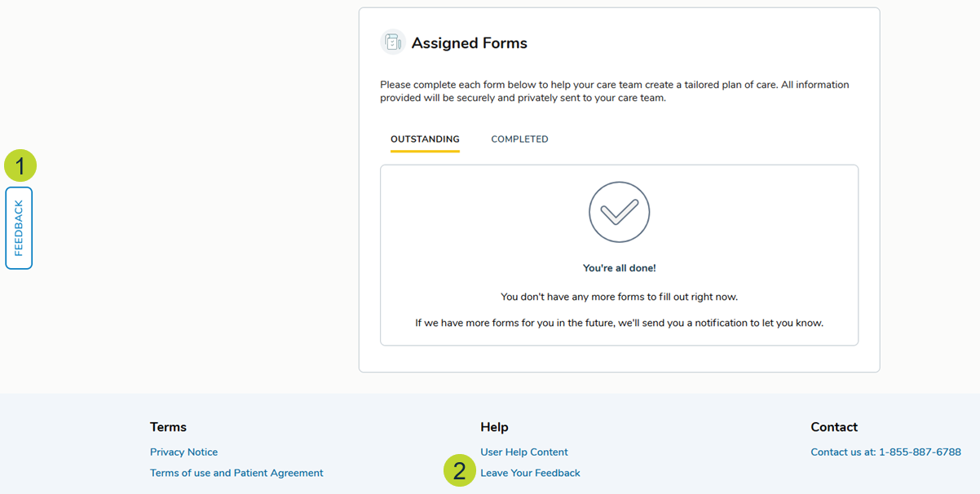
Task: Click the "don't have any more forms" text
Action: coord(620,297)
